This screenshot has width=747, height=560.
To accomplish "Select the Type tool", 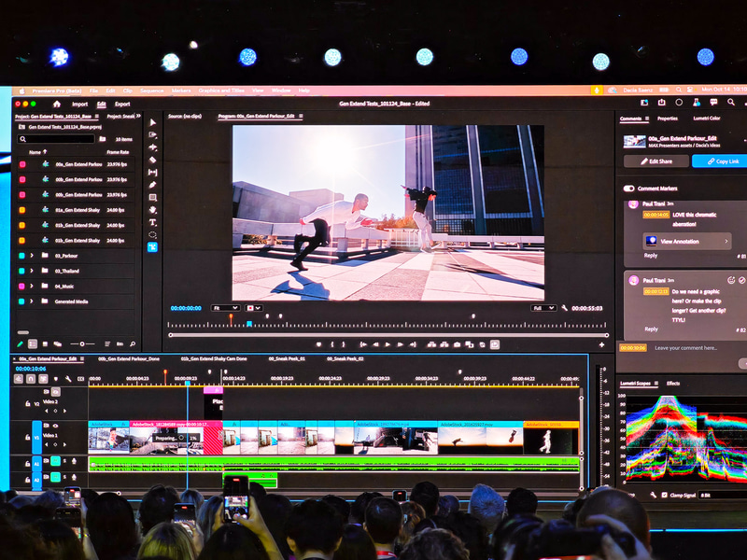I will pos(153,222).
